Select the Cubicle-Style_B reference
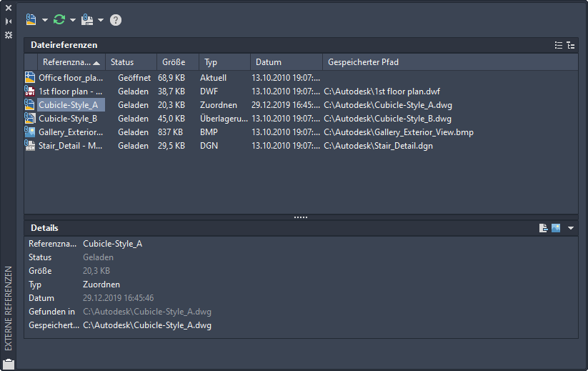Screen dimensions: 588x371 (68, 119)
